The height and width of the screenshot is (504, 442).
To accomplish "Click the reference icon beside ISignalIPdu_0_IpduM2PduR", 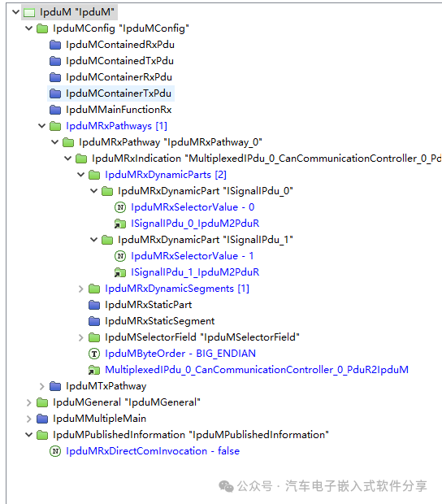I will click(x=120, y=224).
